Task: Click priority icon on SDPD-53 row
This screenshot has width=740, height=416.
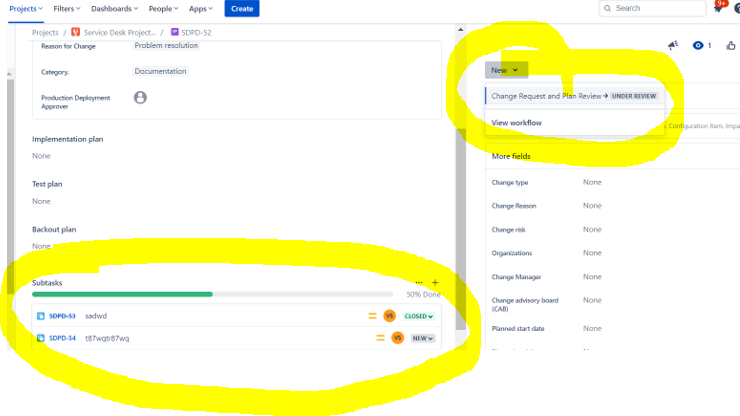Action: coord(372,316)
